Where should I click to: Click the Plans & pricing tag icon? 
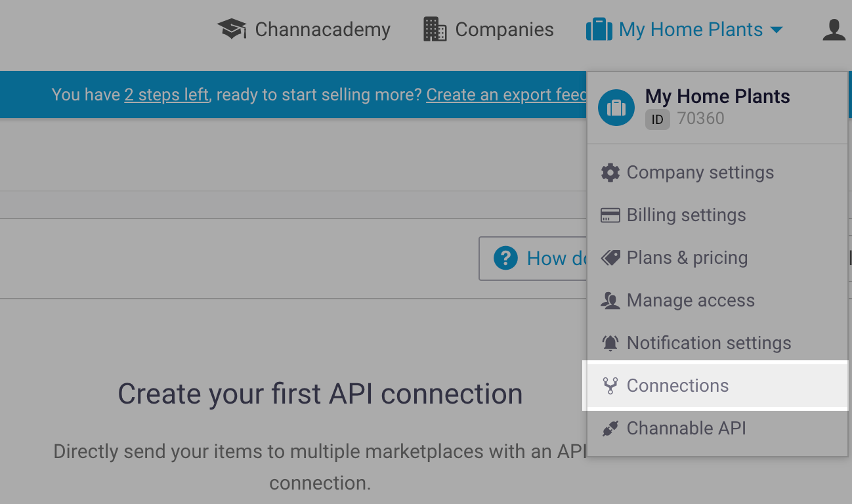(x=610, y=257)
